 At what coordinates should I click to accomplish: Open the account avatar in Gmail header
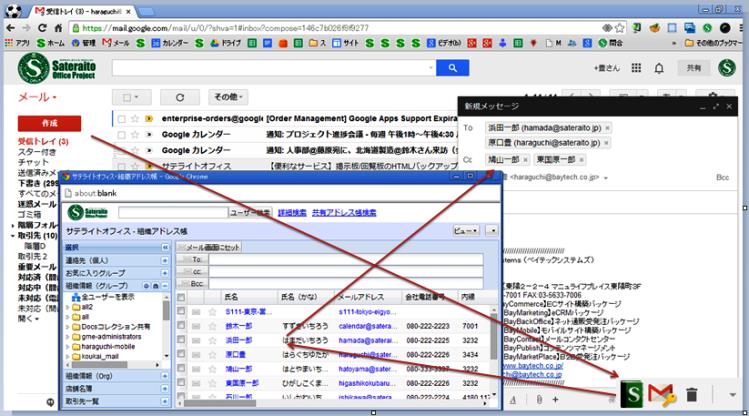point(727,68)
